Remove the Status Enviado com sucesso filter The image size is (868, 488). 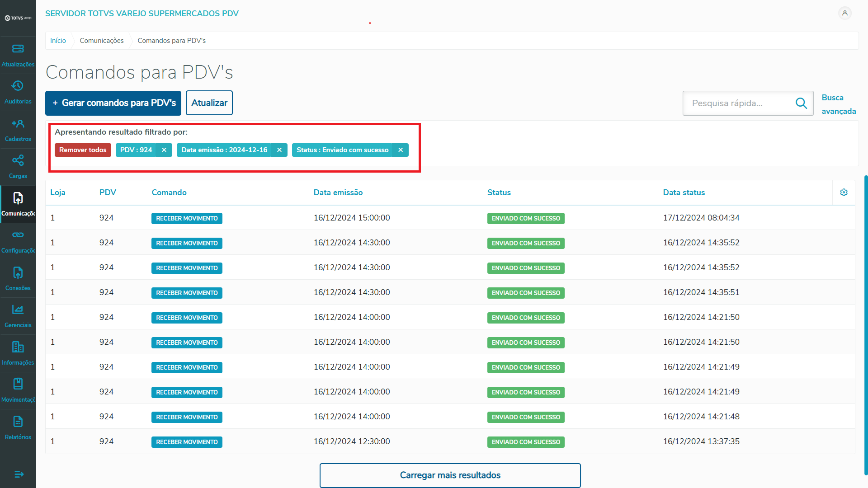(401, 150)
